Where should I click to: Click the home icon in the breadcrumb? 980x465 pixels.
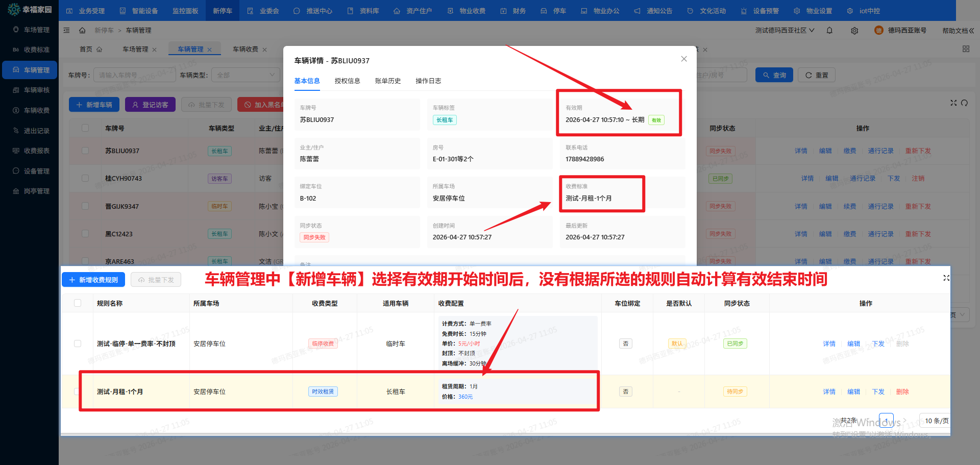(x=82, y=30)
